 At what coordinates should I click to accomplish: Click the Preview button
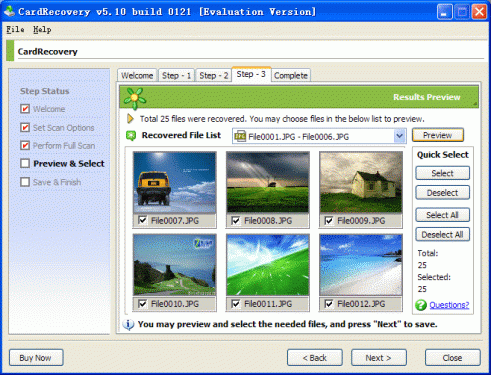click(x=438, y=135)
